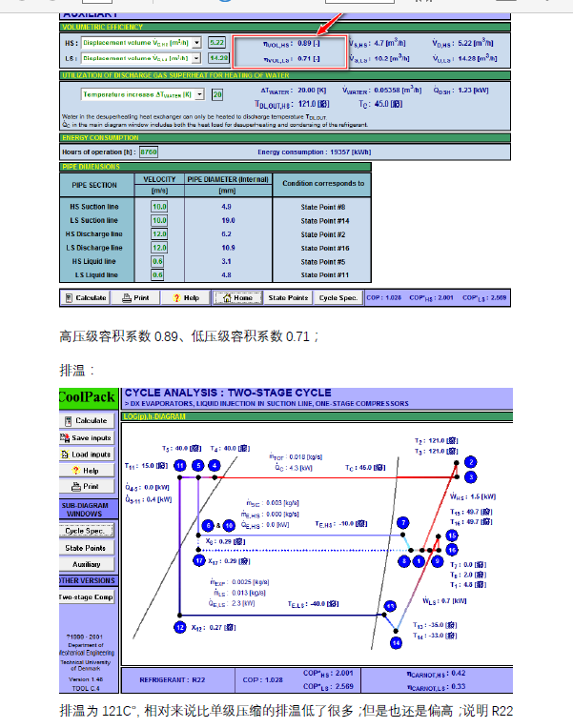Click the Home button in the bottom toolbar

[236, 298]
